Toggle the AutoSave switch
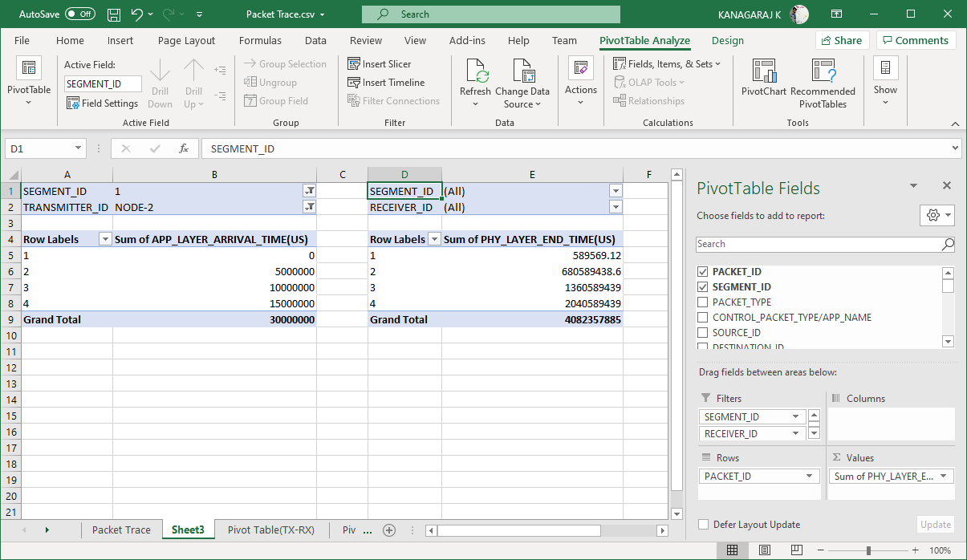Screen dimensions: 967x560 80,14
